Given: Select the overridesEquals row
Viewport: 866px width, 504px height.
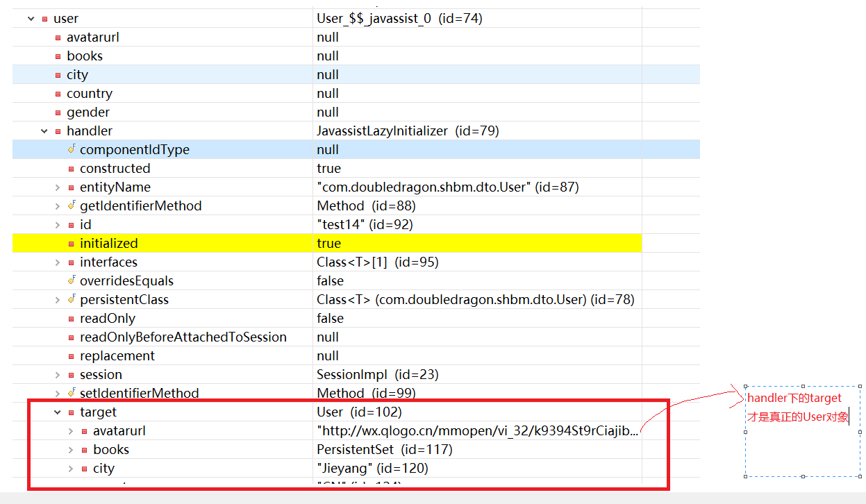Looking at the screenshot, I should click(x=356, y=280).
